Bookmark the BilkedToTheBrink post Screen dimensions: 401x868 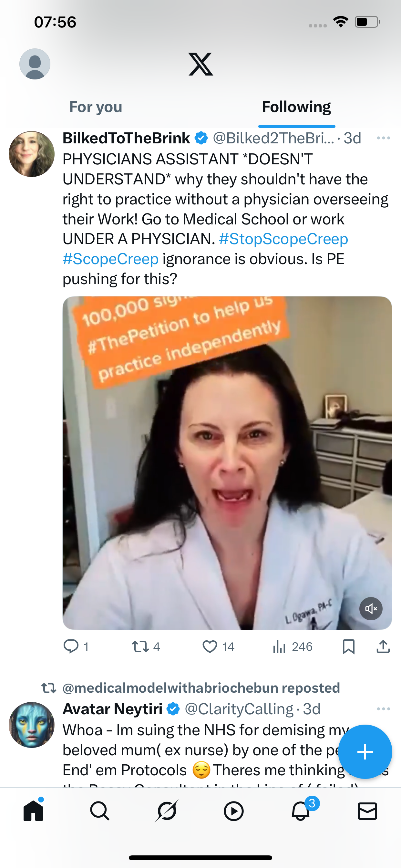coord(348,646)
